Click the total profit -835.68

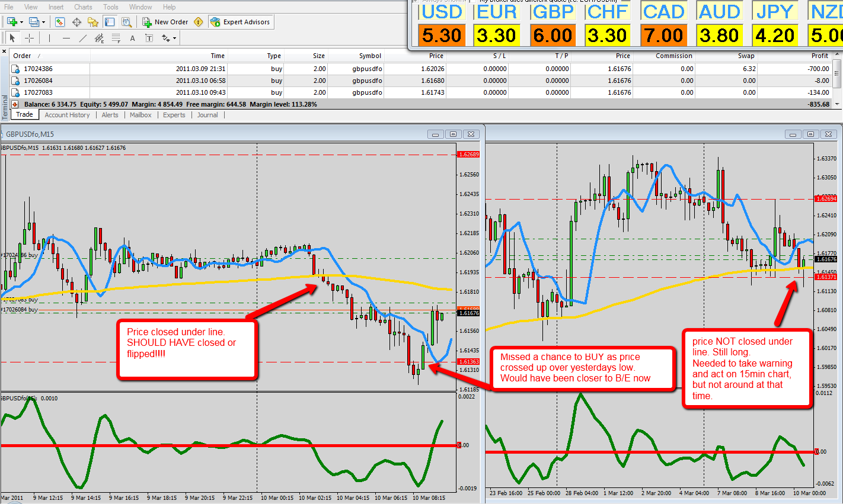point(818,104)
